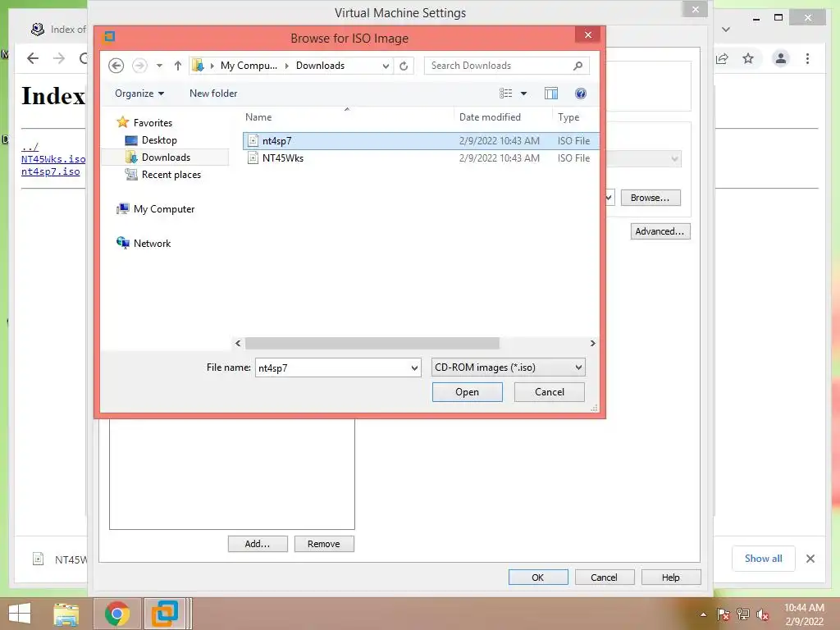
Task: Select Downloads in navigation pane
Action: (166, 157)
